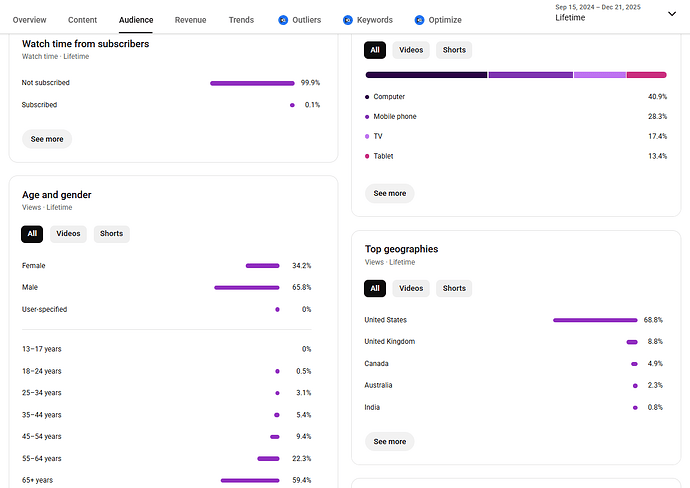690x488 pixels.
Task: Click the dark Computer segment of device bar
Action: coord(426,75)
